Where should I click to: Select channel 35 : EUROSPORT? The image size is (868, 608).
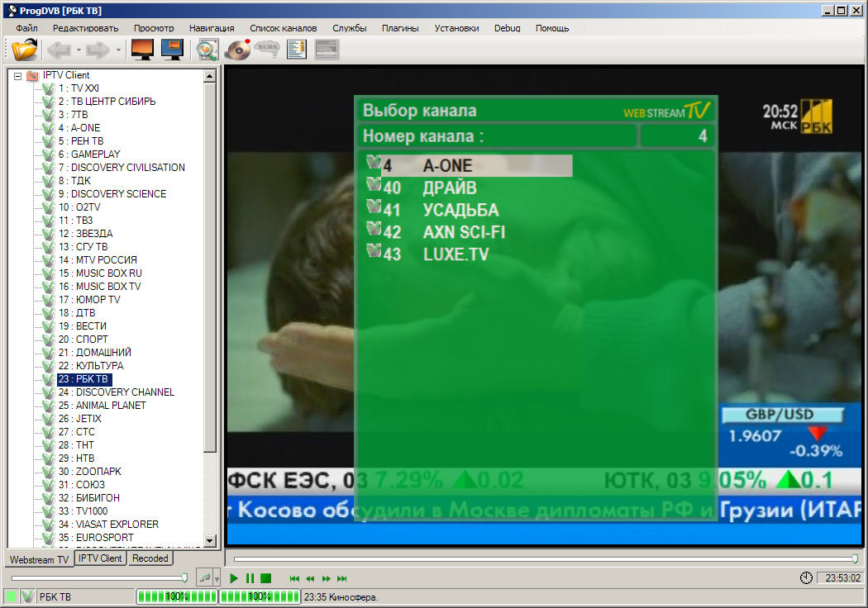pos(96,538)
